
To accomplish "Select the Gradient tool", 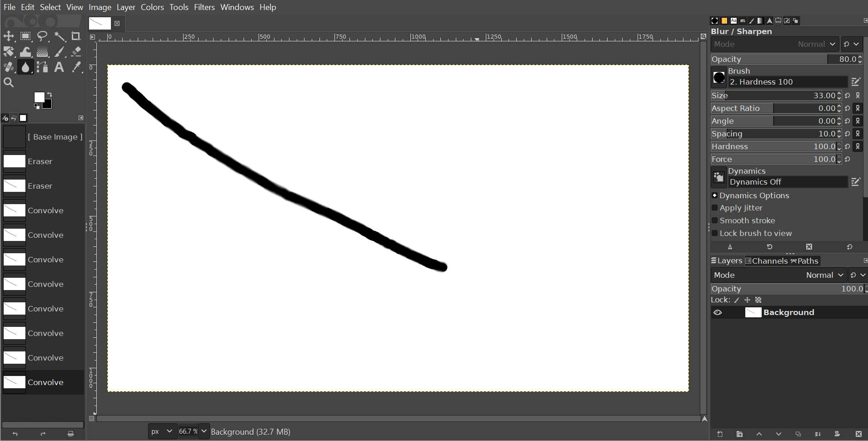I will (x=42, y=52).
